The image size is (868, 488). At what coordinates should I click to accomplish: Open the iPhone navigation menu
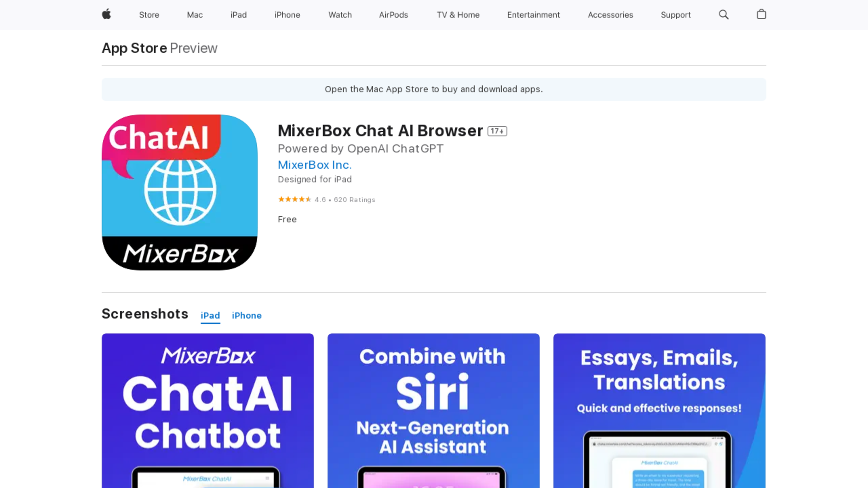pyautogui.click(x=287, y=15)
